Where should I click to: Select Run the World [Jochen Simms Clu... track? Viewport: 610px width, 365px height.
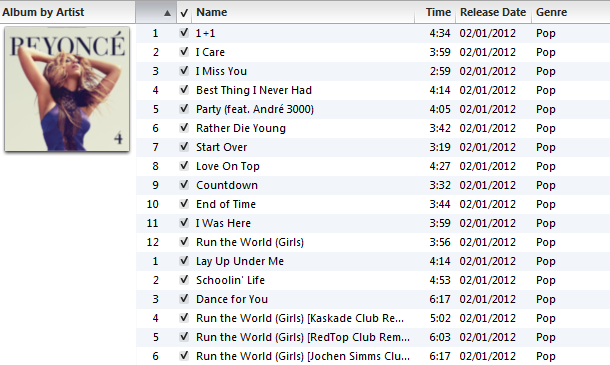[x=303, y=356]
